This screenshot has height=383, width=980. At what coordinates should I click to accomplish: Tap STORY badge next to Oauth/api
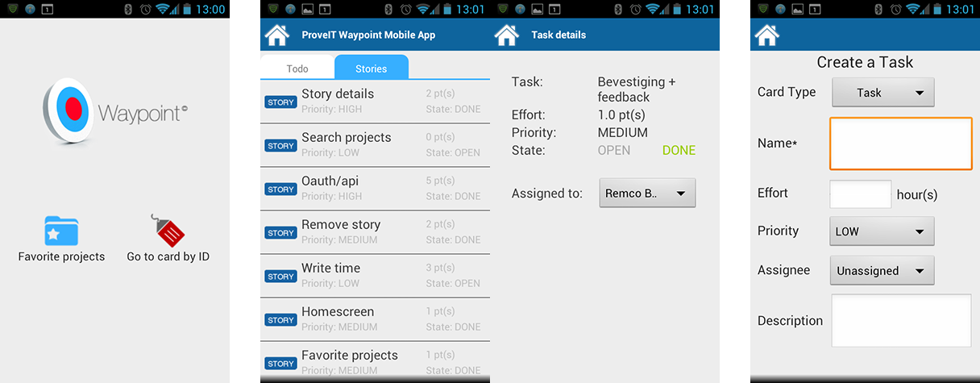point(280,189)
